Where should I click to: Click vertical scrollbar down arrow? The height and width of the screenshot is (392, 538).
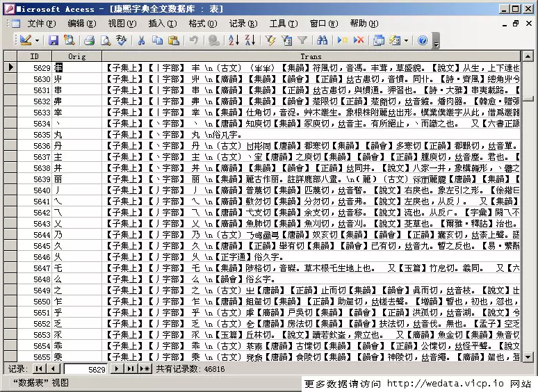coord(528,357)
